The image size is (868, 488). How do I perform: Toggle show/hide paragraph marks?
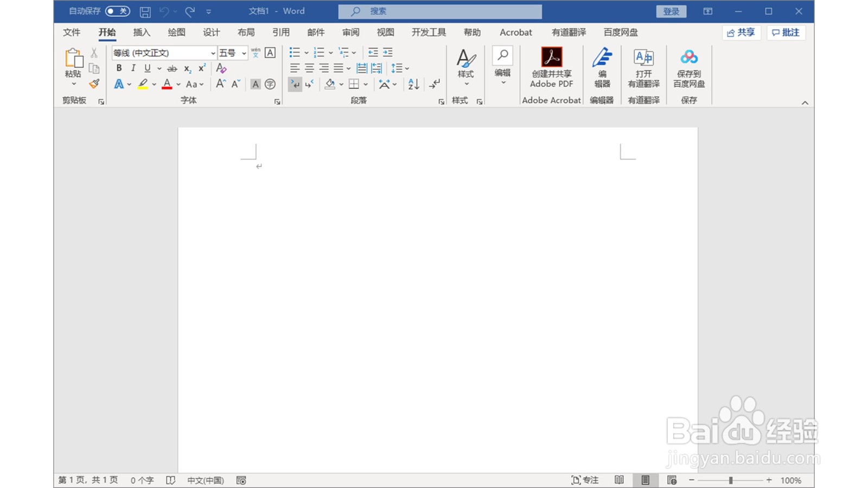[x=435, y=84]
